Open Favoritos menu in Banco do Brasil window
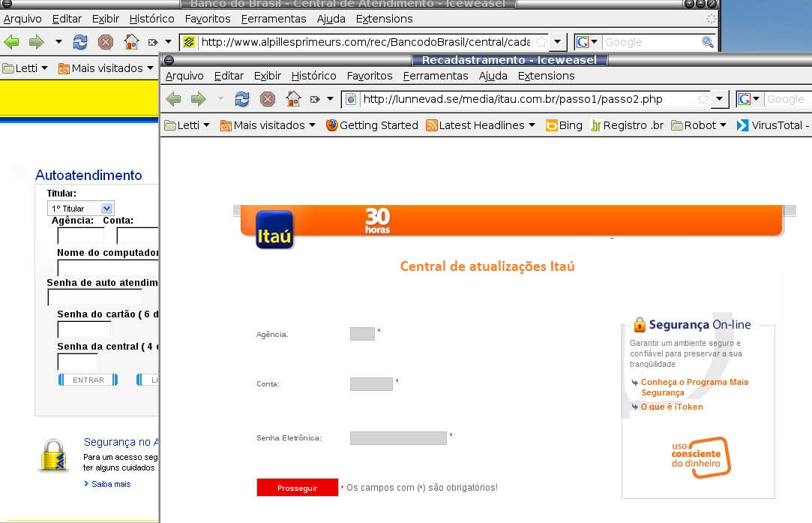 tap(208, 19)
